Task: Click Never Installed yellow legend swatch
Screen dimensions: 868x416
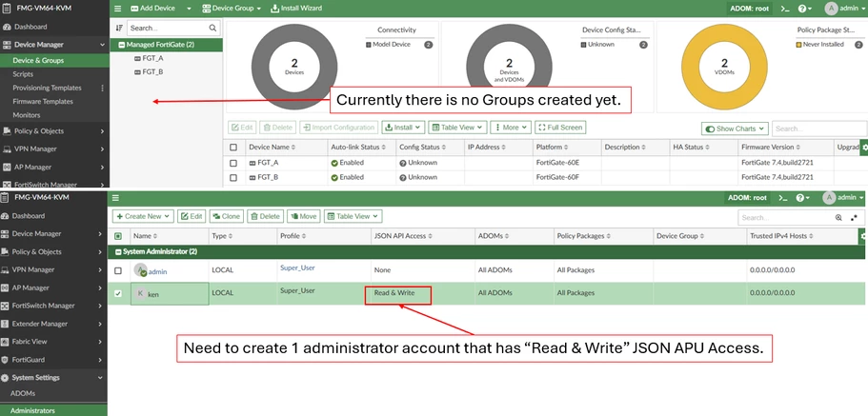Action: click(798, 44)
